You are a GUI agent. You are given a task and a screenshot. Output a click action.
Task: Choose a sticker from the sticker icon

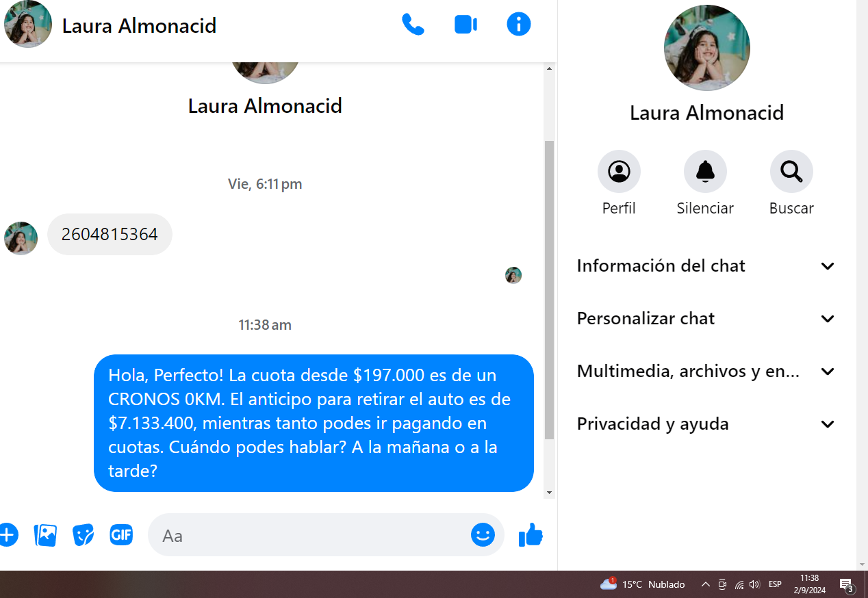point(83,534)
